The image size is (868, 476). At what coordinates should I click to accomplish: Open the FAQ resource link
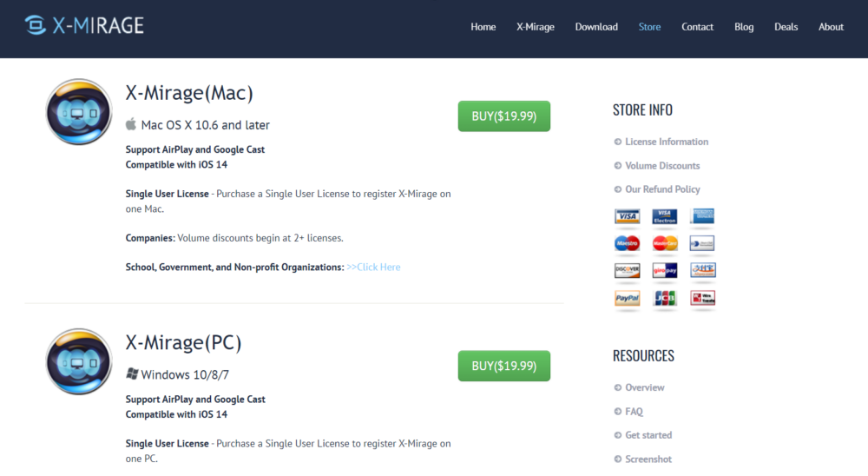coord(634,412)
